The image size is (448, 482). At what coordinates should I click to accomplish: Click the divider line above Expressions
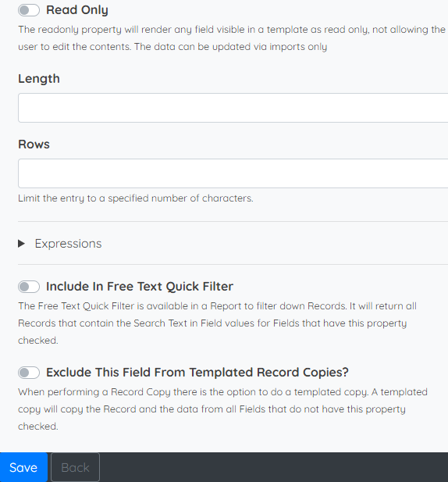tap(233, 221)
